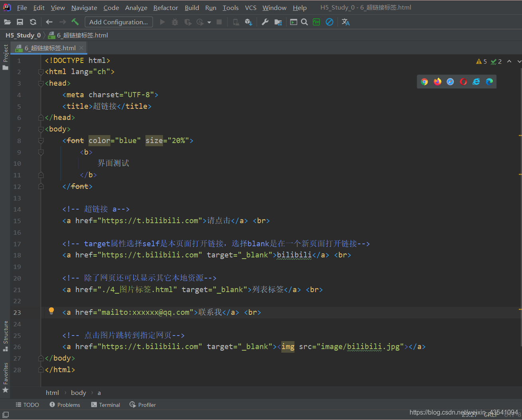This screenshot has width=522, height=420.
Task: Go to previous highlighted error arrow
Action: [509, 61]
